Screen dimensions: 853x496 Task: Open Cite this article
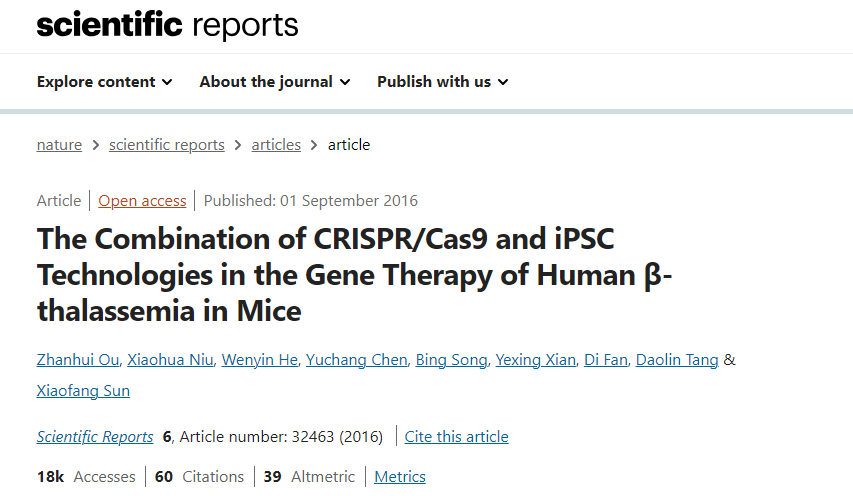tap(456, 436)
